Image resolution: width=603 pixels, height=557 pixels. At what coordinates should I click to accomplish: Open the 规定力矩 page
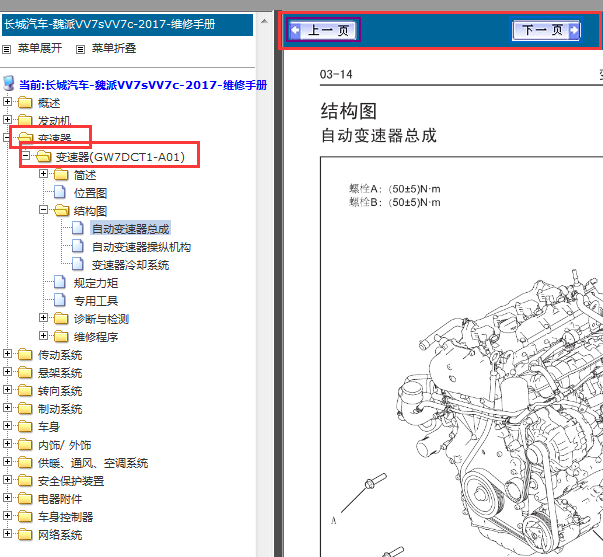[x=96, y=283]
